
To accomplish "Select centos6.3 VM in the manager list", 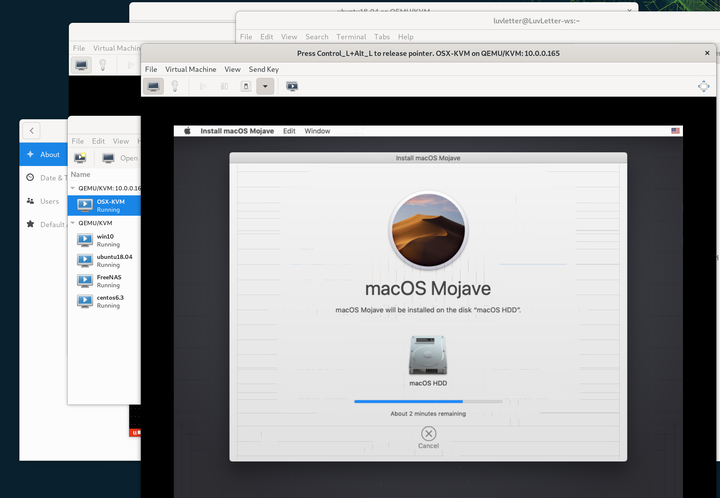I will point(104,301).
